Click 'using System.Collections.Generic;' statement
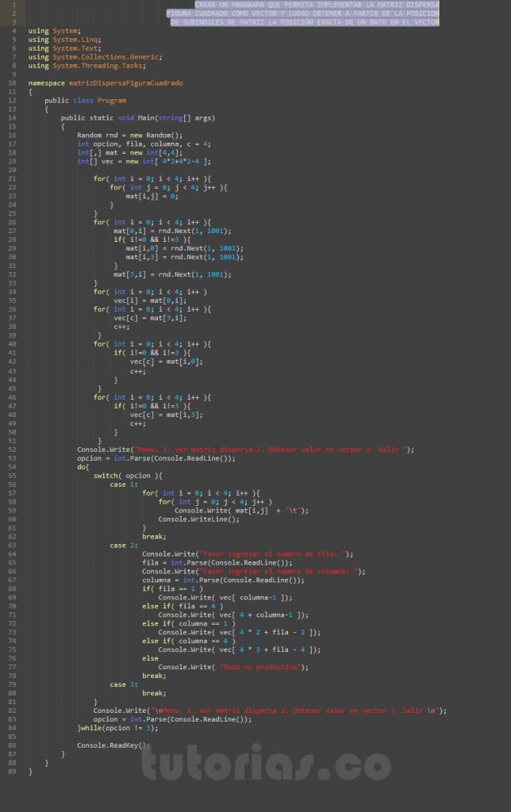511x812 pixels. tap(95, 57)
